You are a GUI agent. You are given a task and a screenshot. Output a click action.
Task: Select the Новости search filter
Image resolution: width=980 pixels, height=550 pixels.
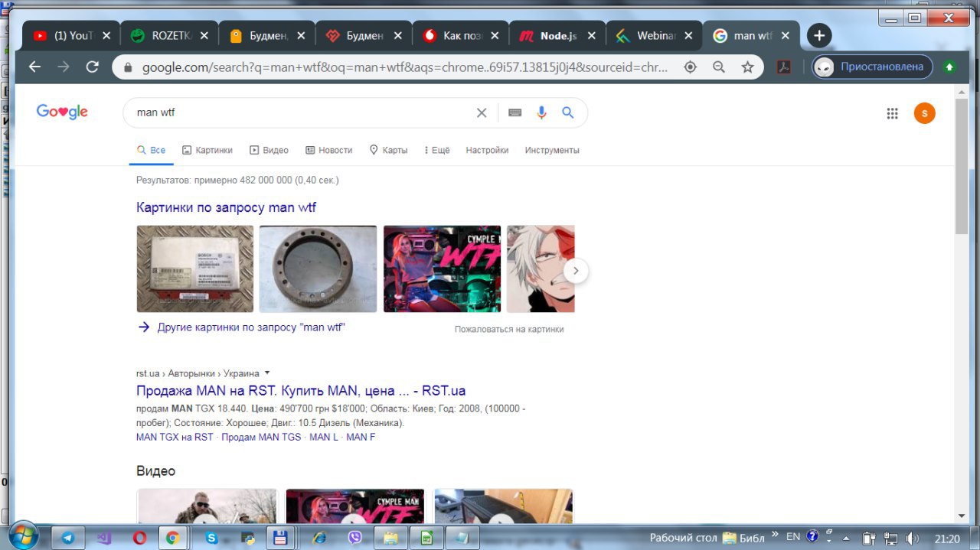tap(328, 150)
